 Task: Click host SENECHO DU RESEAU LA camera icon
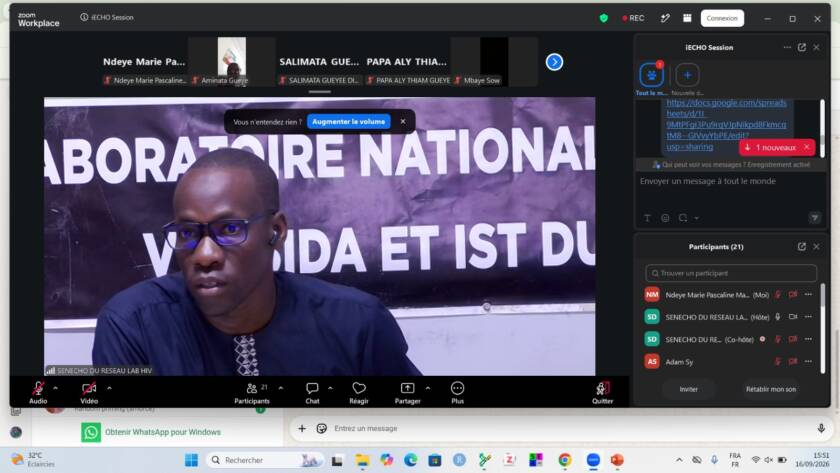(x=793, y=317)
